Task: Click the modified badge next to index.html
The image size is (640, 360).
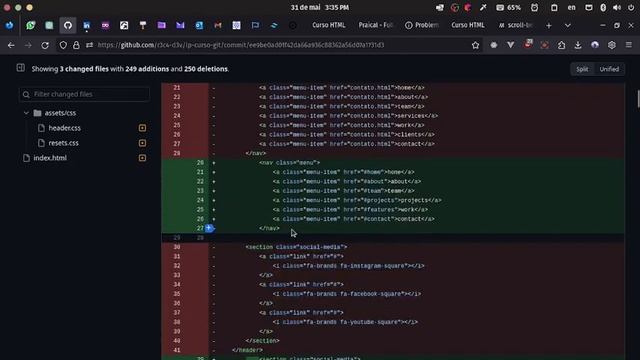Action: coord(142,158)
